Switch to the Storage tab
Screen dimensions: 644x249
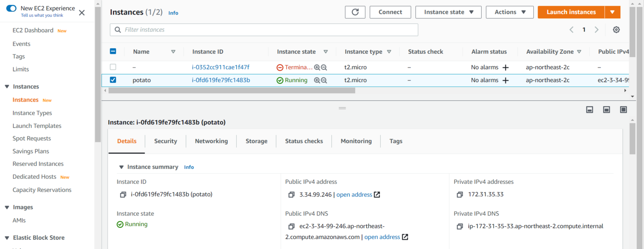coord(256,141)
